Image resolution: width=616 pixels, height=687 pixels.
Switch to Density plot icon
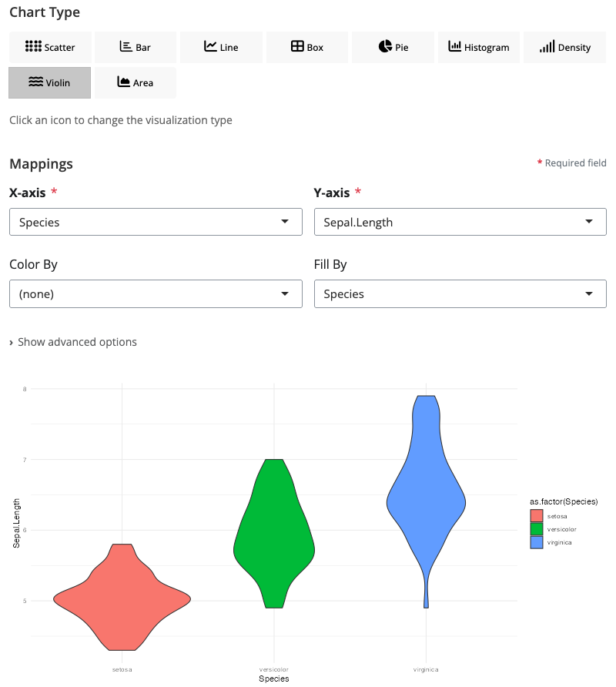tap(564, 47)
